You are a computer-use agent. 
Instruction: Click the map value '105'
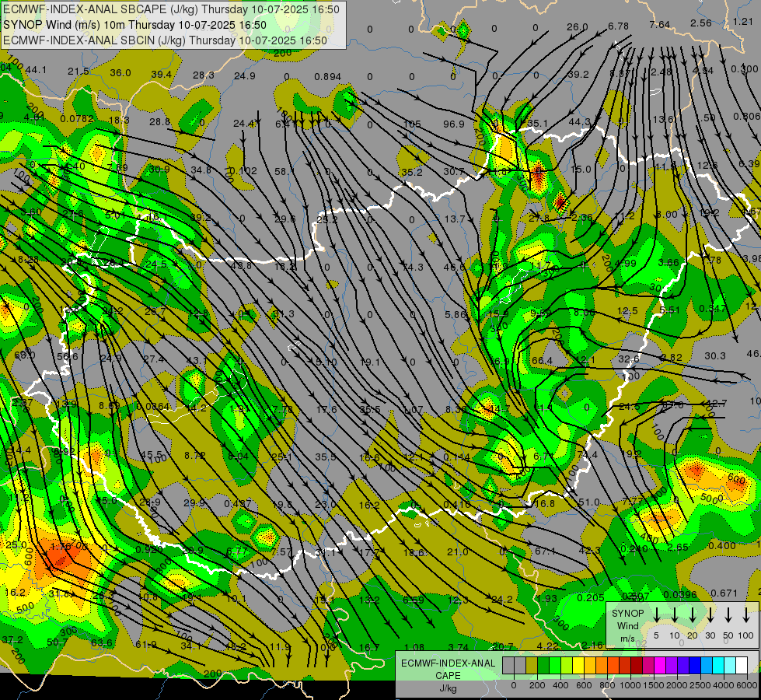tap(412, 124)
